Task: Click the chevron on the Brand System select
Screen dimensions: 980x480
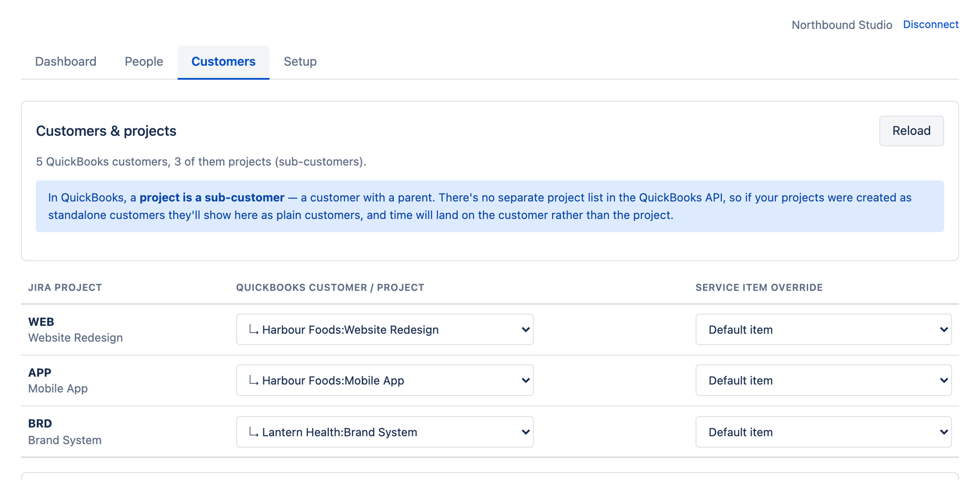Action: (525, 432)
